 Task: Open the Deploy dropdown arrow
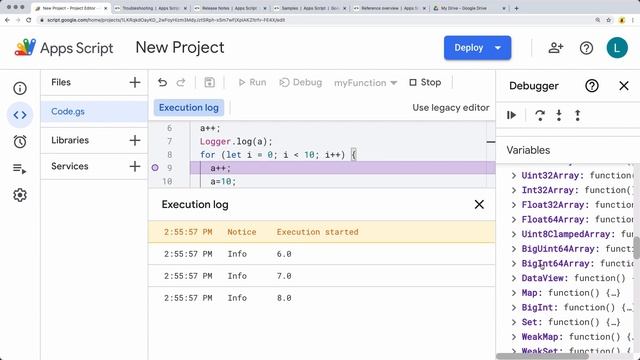tap(498, 48)
